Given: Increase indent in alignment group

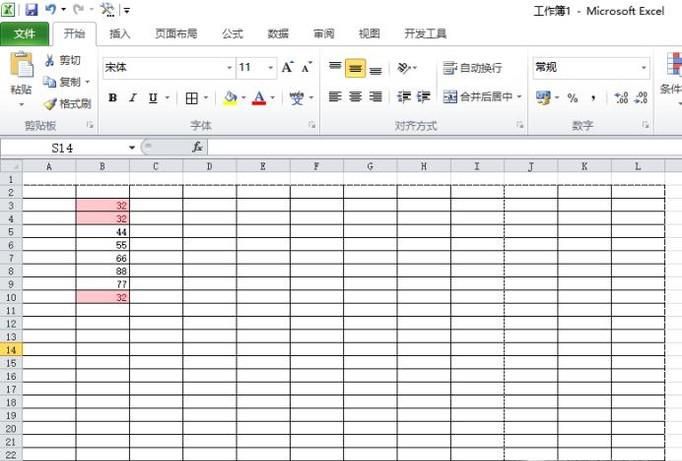Looking at the screenshot, I should 423,97.
